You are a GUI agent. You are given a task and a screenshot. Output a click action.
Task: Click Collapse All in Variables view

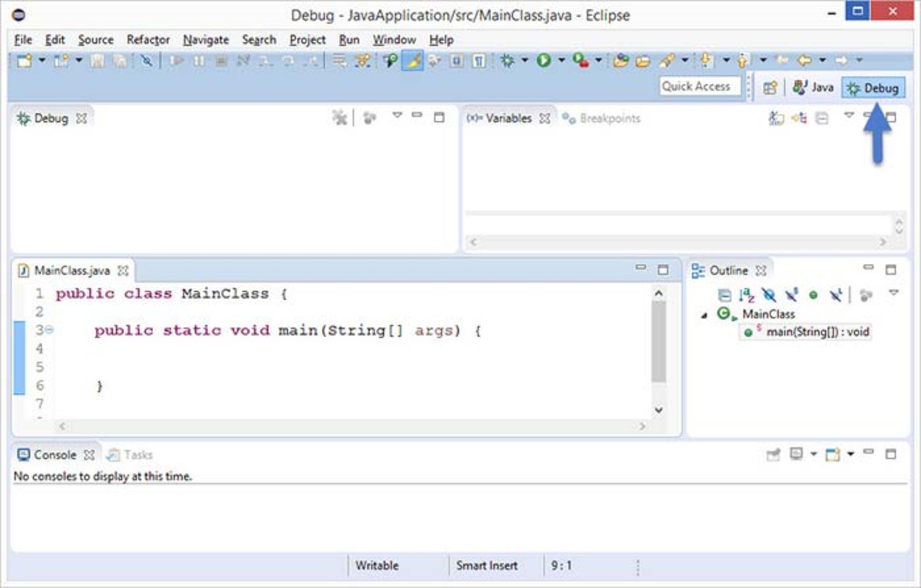(822, 118)
